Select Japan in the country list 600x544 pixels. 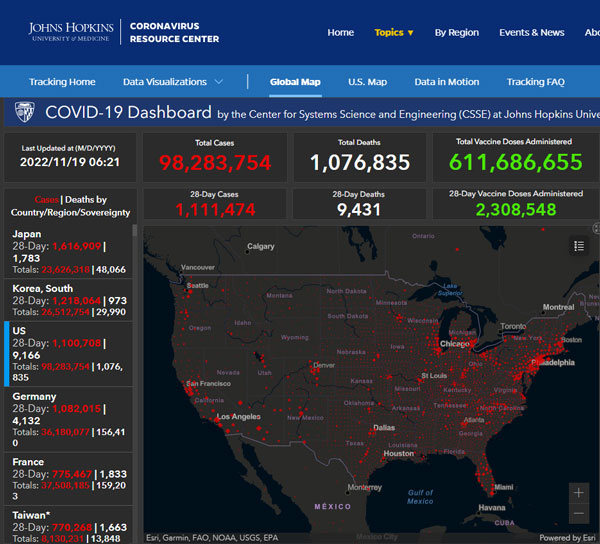68,252
